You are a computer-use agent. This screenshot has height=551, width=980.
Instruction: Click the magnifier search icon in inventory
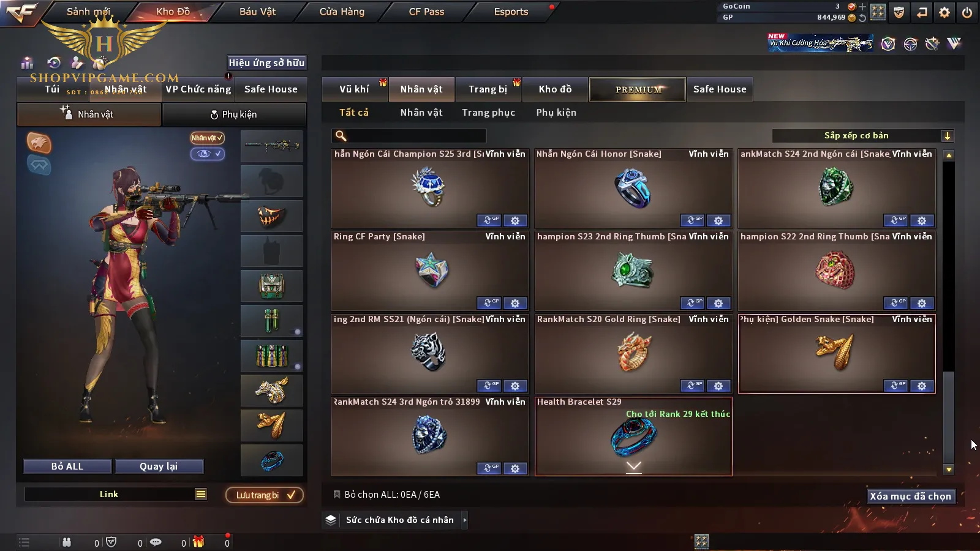click(x=341, y=136)
